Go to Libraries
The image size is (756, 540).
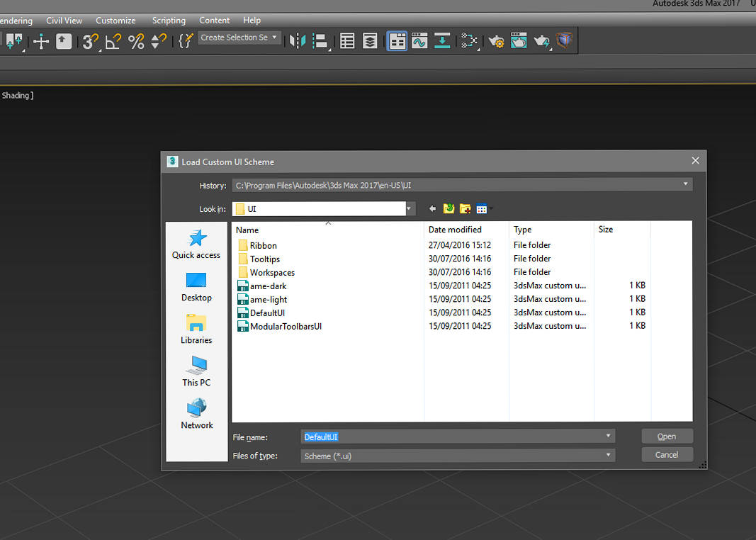pos(196,330)
